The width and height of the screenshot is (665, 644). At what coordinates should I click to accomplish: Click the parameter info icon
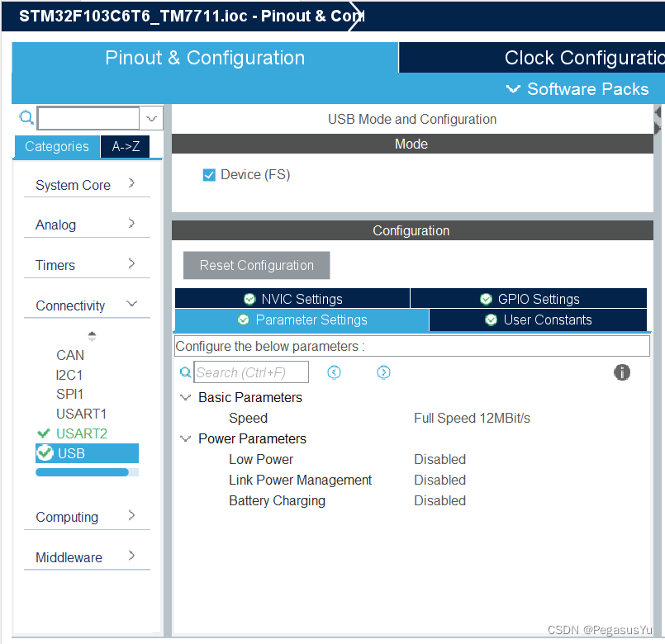(x=622, y=372)
